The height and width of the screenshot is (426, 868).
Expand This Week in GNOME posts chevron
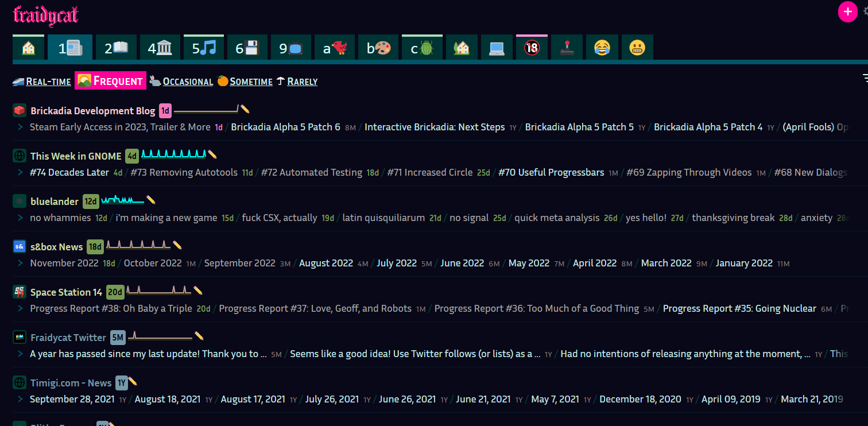point(20,173)
